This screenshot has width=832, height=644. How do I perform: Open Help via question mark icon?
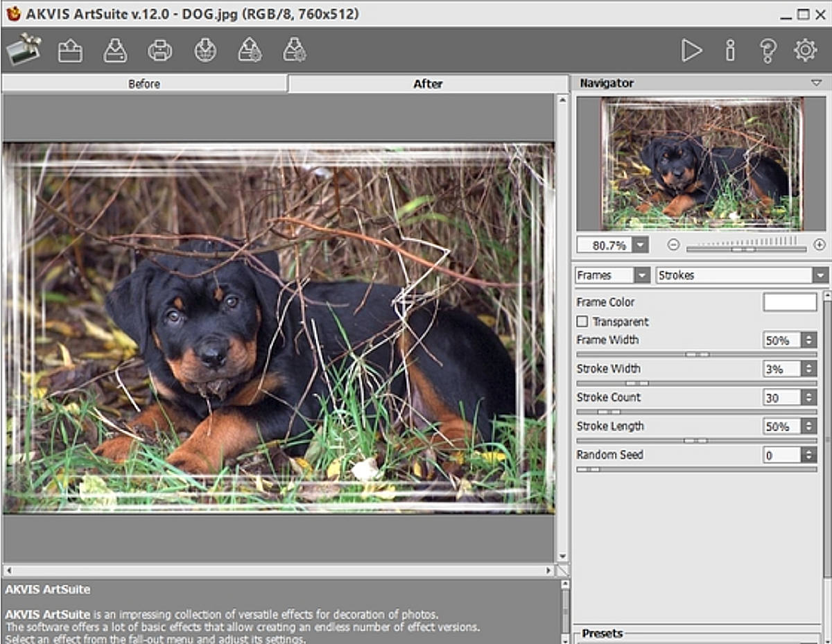[768, 51]
